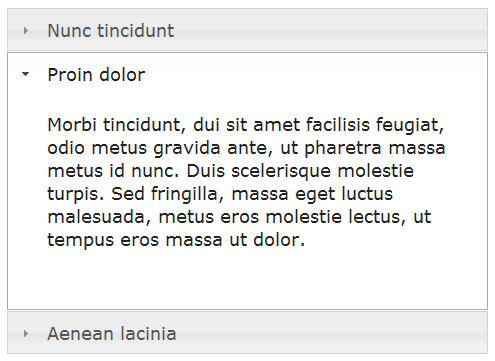Click "Sed fringilla" in the paragraph

coord(164,194)
